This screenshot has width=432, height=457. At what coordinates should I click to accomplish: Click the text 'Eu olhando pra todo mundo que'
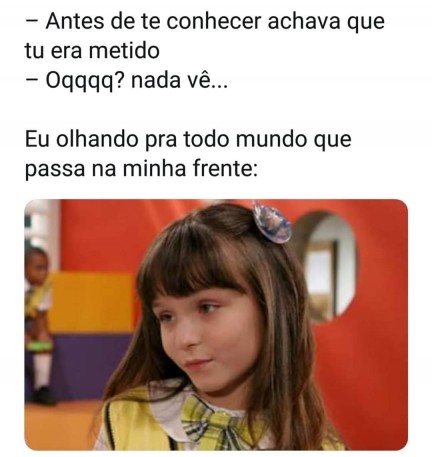[x=188, y=139]
